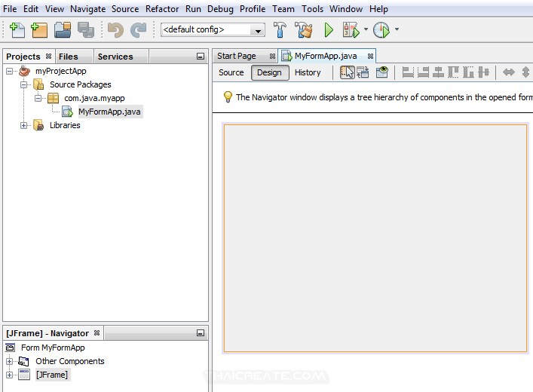Collapse the myProjectApp project node
The height and width of the screenshot is (392, 533).
tap(10, 71)
